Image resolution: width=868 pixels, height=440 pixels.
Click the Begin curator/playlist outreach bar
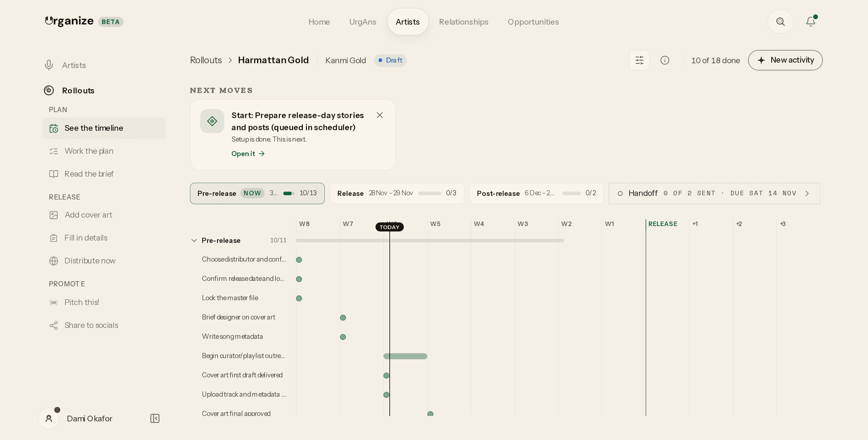click(405, 356)
